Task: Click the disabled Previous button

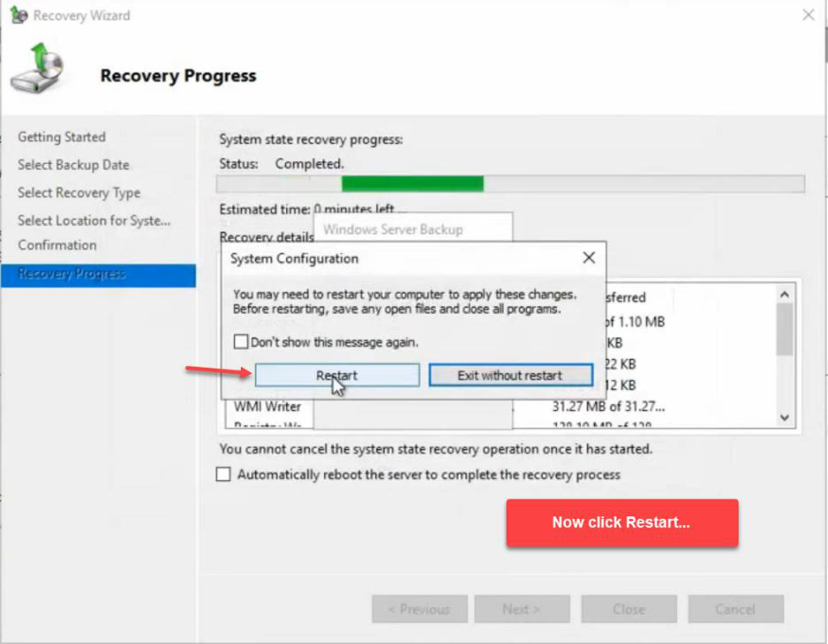Action: pos(420,609)
